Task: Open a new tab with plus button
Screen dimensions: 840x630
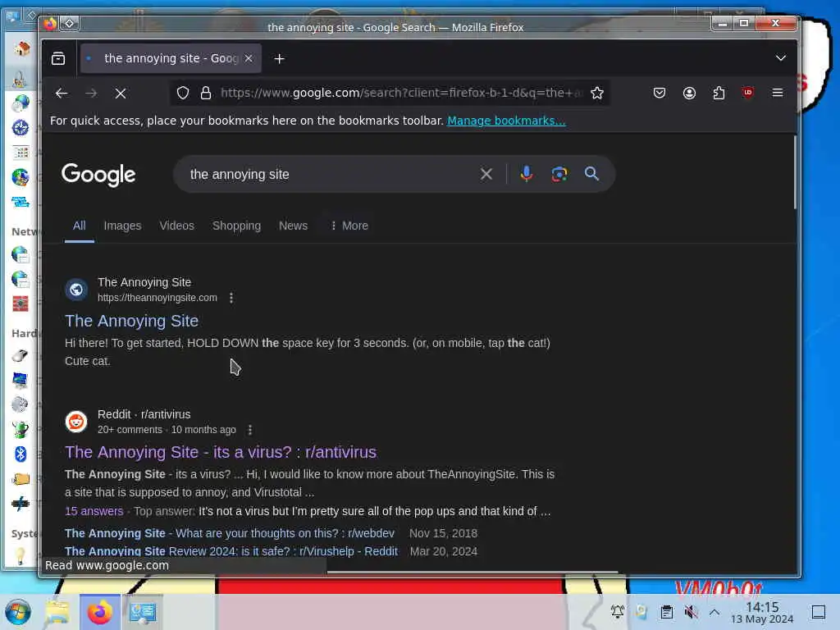Action: coord(279,58)
